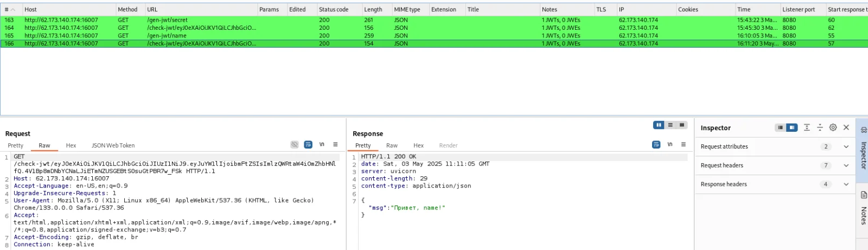
Task: Sort history by # column header
Action: 10,9
